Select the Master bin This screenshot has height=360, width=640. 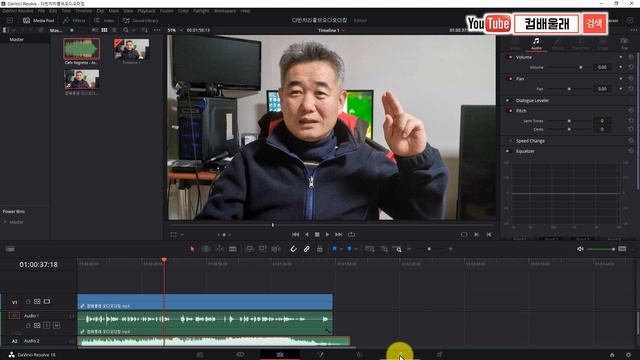[x=17, y=40]
